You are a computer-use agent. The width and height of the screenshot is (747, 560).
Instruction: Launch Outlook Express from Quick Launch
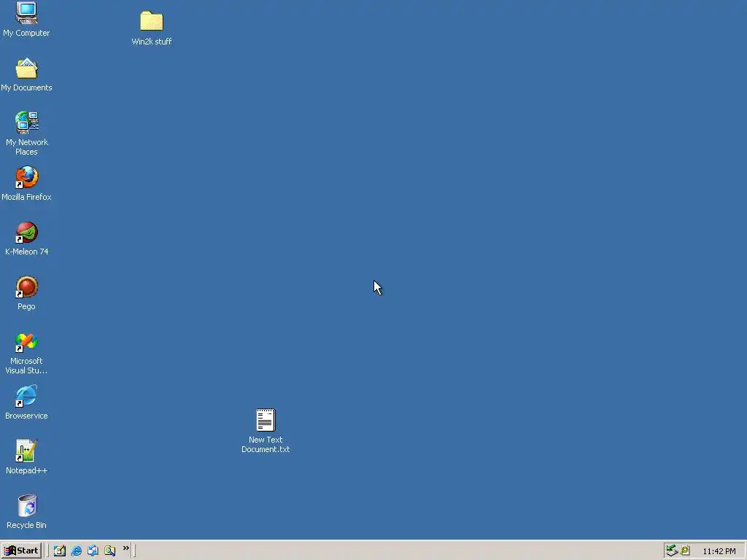tap(93, 551)
